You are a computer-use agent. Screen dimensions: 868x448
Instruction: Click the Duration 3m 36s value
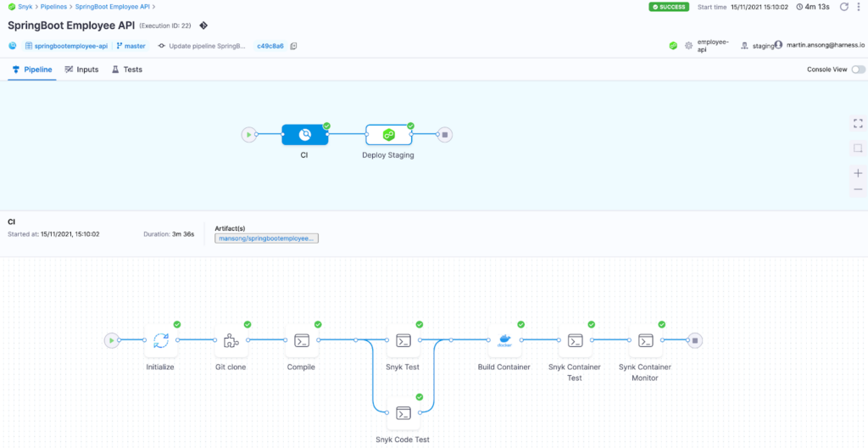click(x=183, y=234)
